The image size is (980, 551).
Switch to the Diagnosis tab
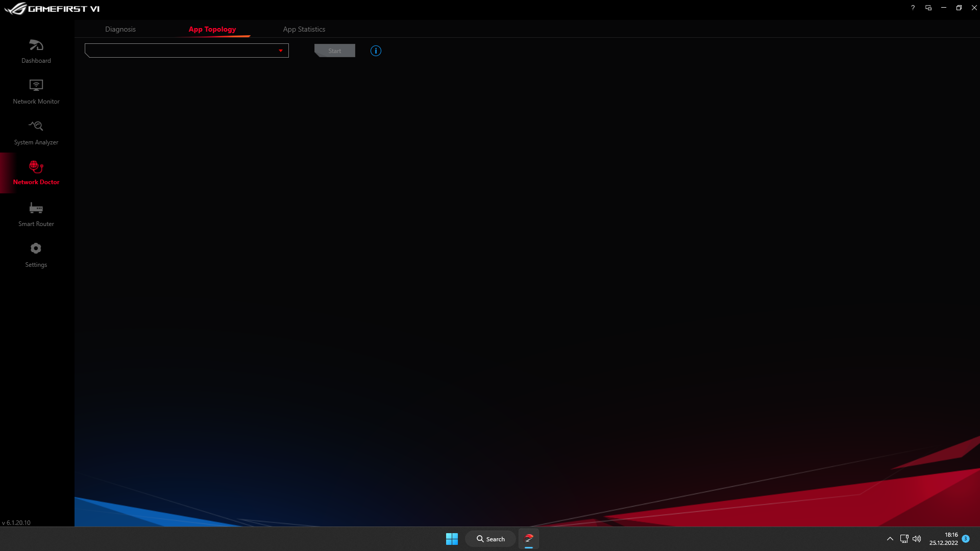(x=120, y=29)
